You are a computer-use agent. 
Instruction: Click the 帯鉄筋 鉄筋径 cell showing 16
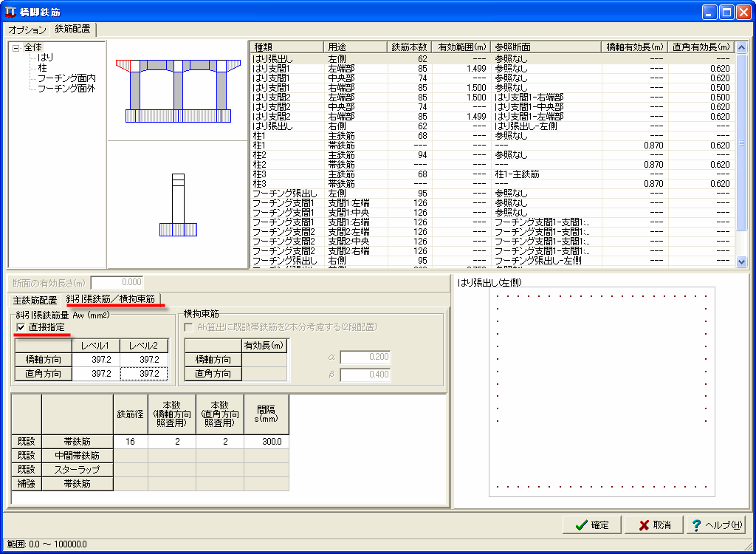point(130,442)
